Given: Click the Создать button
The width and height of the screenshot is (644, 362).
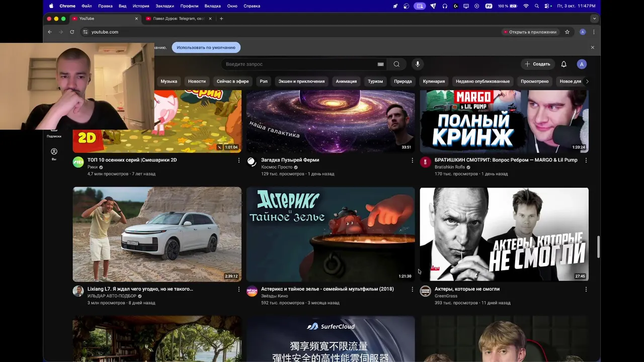Looking at the screenshot, I should pos(537,64).
